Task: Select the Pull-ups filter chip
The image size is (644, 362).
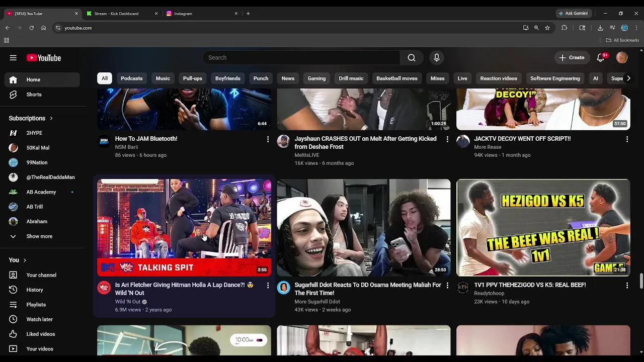Action: (x=193, y=78)
